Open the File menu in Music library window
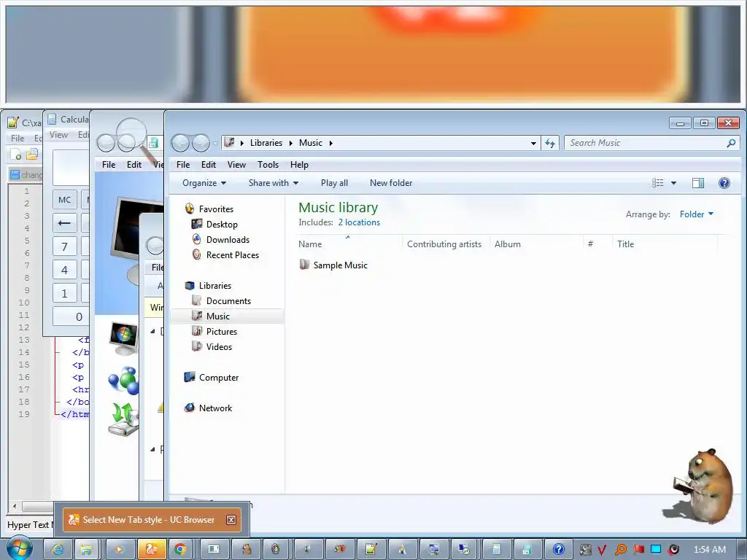Image resolution: width=747 pixels, height=560 pixels. click(183, 165)
